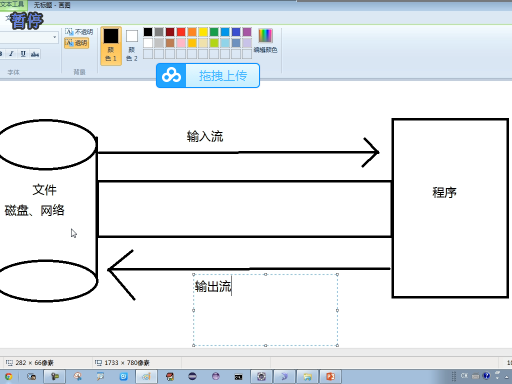Pick the red color swatch
This screenshot has width=512, height=384.
181,32
